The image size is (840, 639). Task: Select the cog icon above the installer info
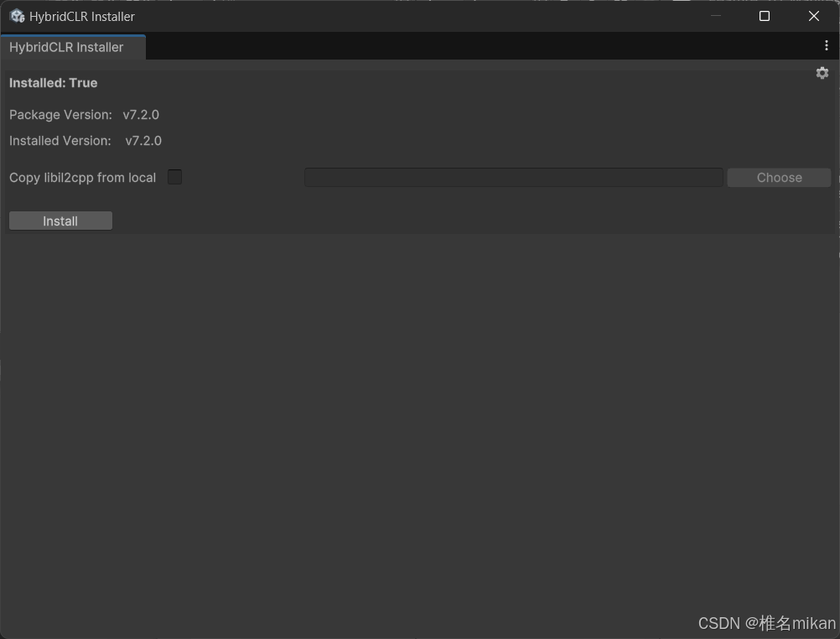(x=822, y=73)
